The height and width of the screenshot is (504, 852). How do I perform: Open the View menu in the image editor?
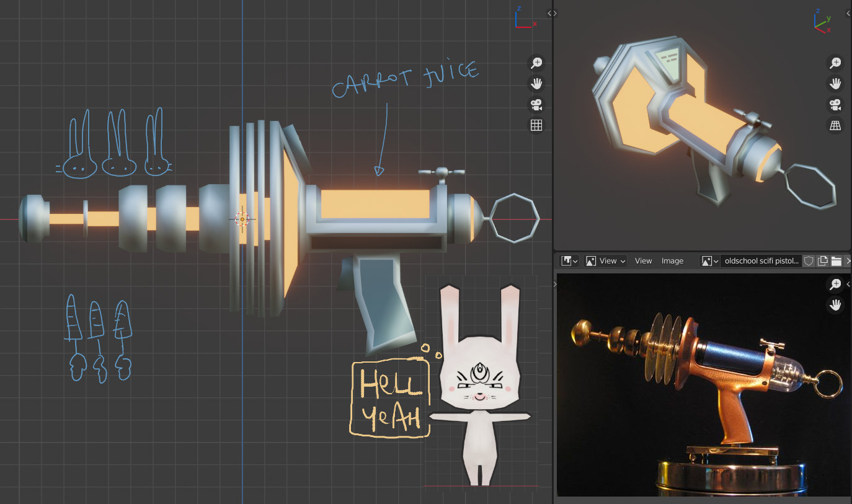pos(643,260)
